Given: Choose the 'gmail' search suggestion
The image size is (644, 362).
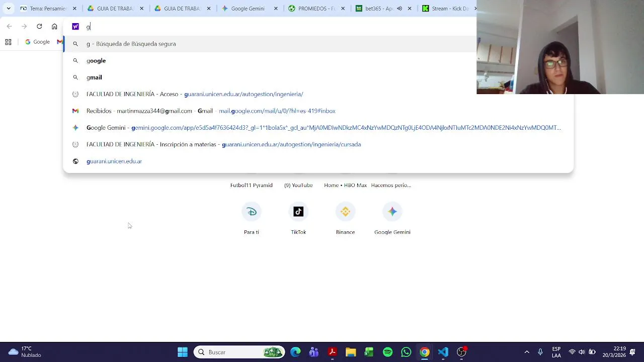Looking at the screenshot, I should pos(318,77).
